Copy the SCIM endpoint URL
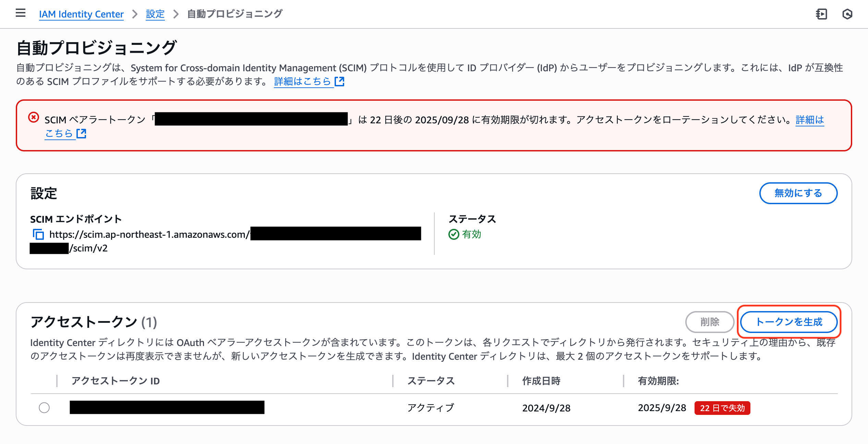The height and width of the screenshot is (444, 868). point(39,235)
